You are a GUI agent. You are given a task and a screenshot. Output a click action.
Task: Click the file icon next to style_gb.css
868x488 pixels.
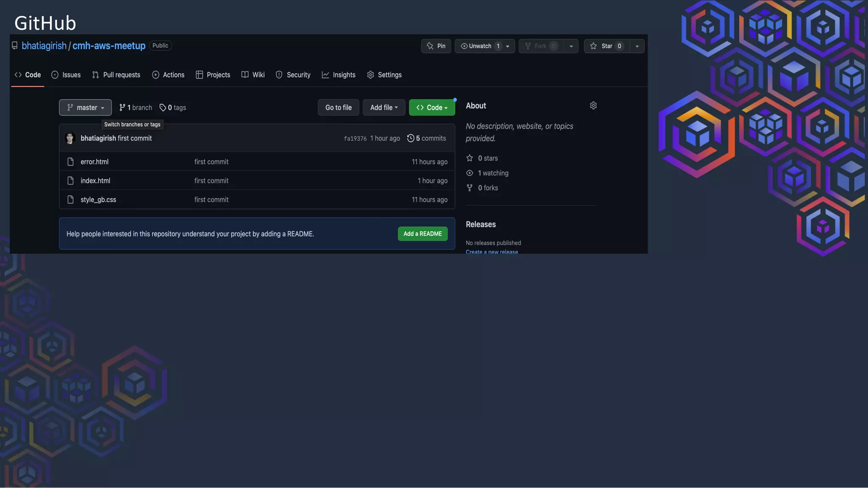[x=70, y=200]
